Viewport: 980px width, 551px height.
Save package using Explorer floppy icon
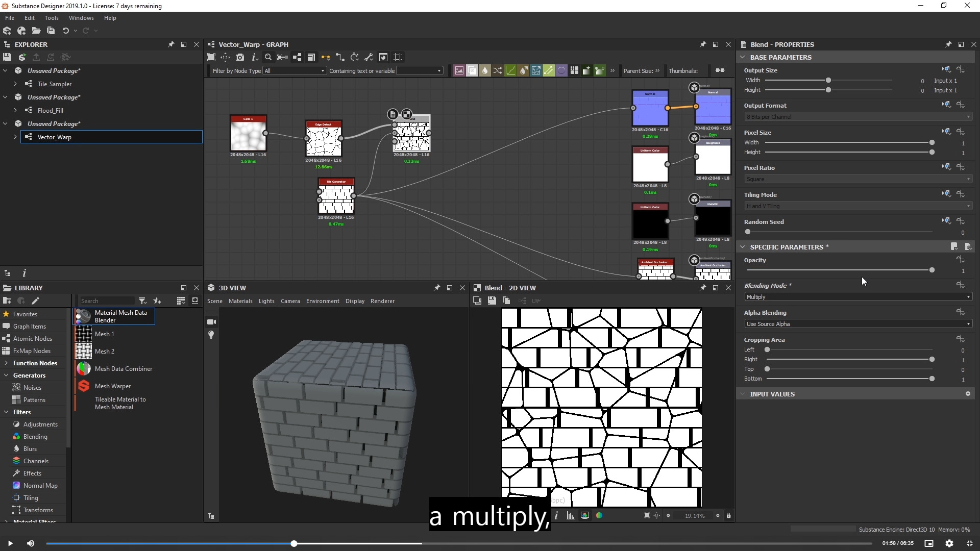click(x=7, y=57)
